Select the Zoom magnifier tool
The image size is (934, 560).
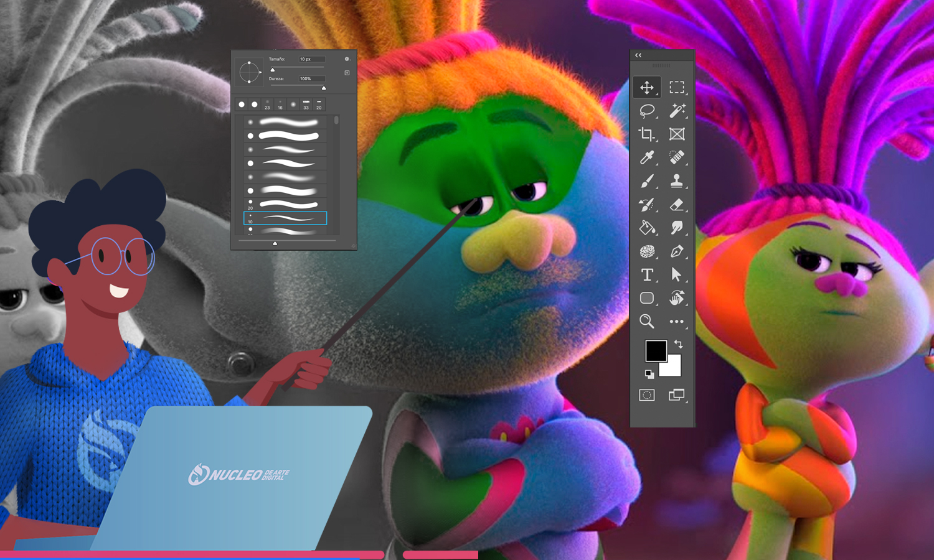coord(647,322)
